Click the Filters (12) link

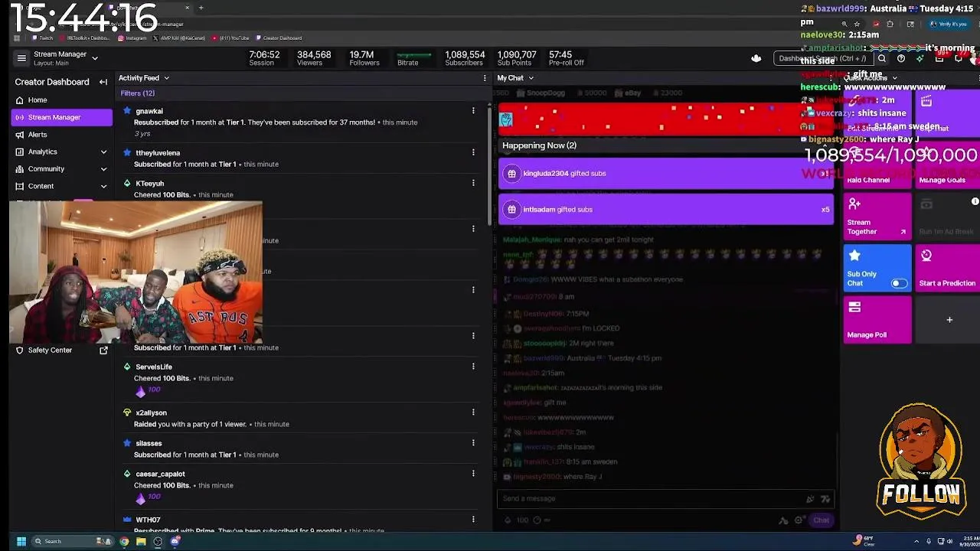click(137, 93)
